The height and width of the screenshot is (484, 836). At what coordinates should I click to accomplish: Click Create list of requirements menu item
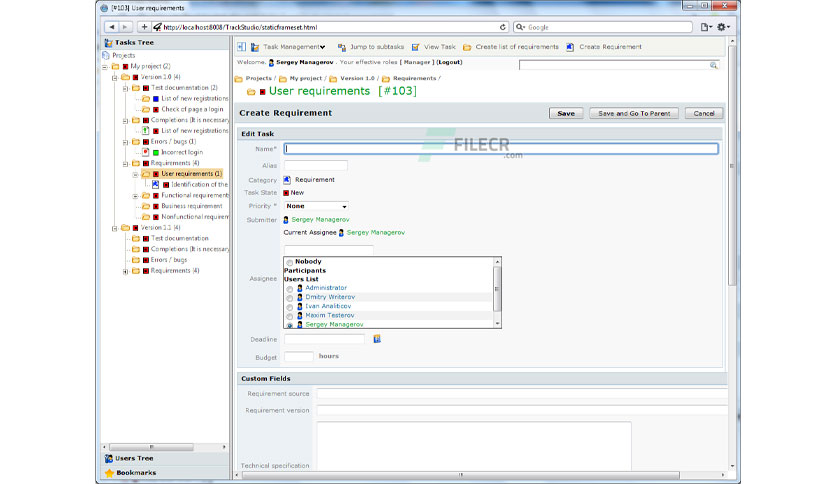pos(517,47)
